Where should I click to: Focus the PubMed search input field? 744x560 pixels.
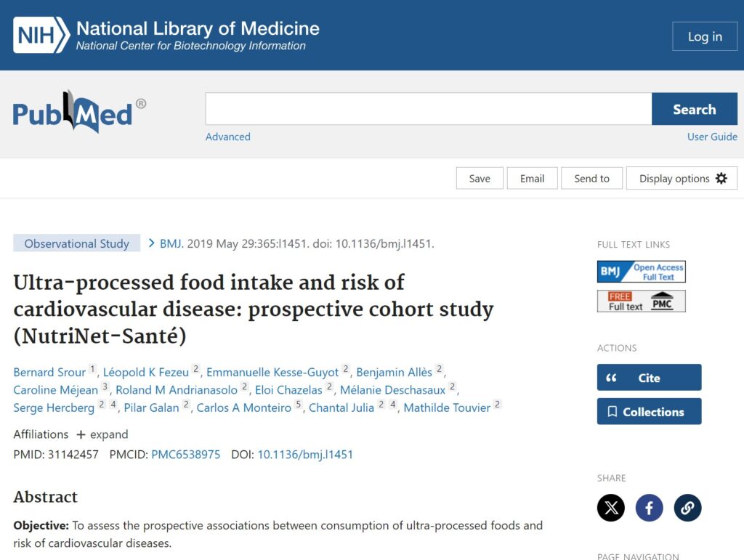[x=428, y=110]
